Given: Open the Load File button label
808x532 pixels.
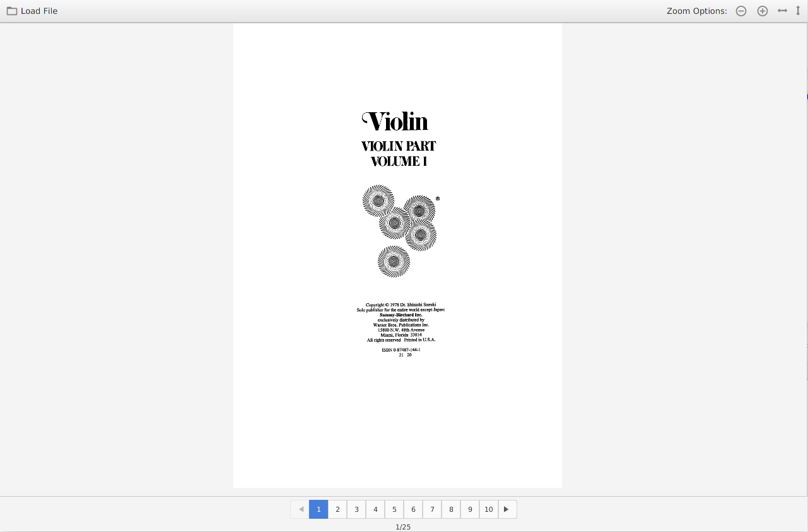Looking at the screenshot, I should [39, 11].
